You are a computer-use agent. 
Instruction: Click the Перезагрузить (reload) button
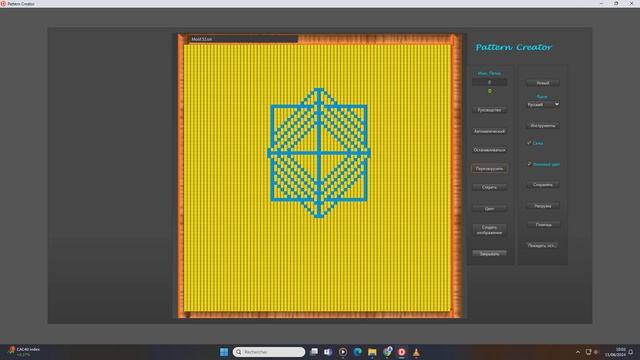coord(489,169)
